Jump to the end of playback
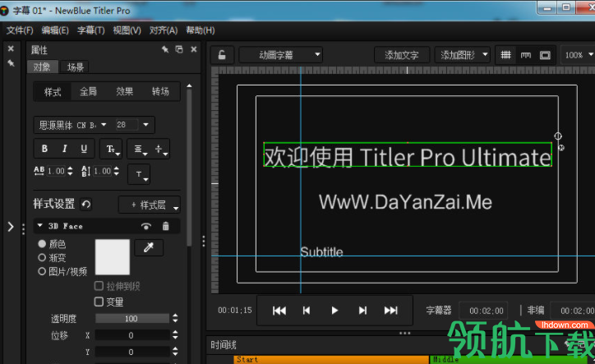The image size is (595, 364). (390, 311)
